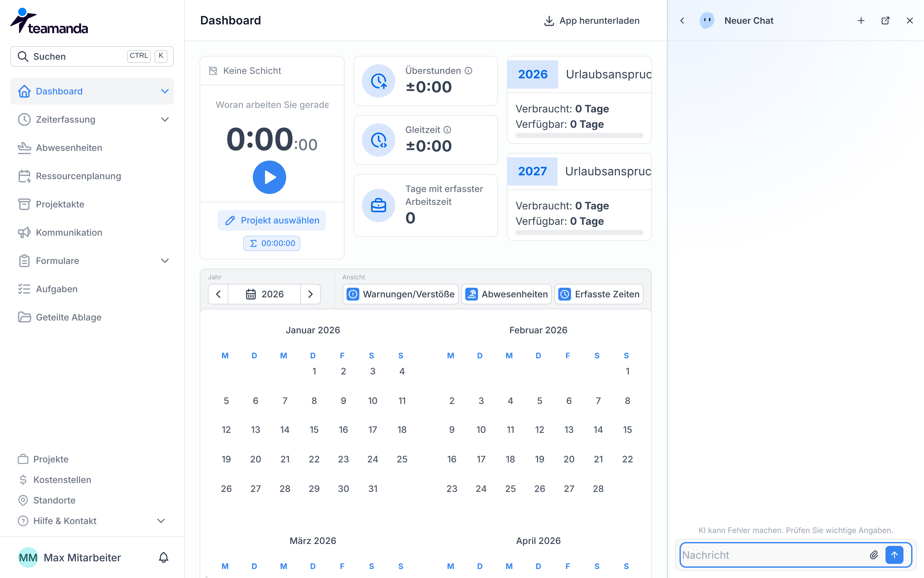Open Projektakte in sidebar
The width and height of the screenshot is (924, 578).
[92, 205]
